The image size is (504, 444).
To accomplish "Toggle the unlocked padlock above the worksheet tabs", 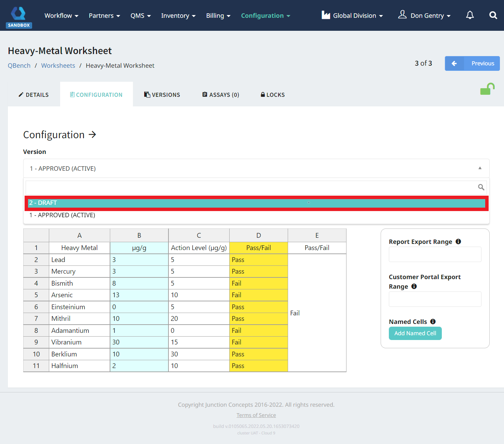I will [487, 89].
